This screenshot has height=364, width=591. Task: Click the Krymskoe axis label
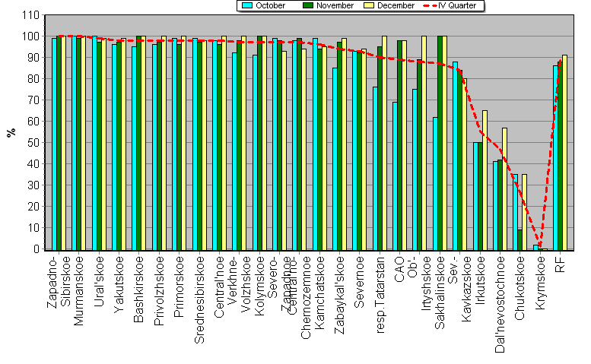pos(541,283)
